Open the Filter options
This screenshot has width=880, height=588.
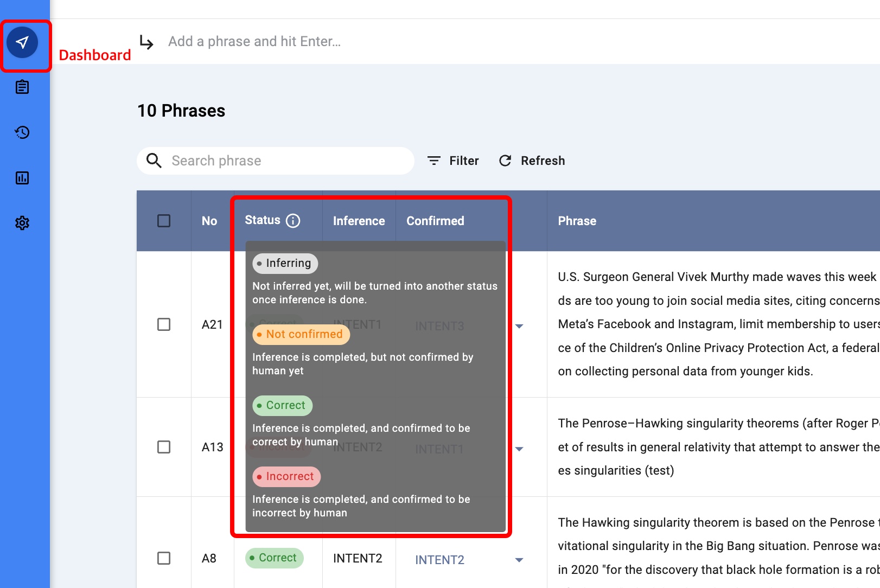pyautogui.click(x=454, y=161)
